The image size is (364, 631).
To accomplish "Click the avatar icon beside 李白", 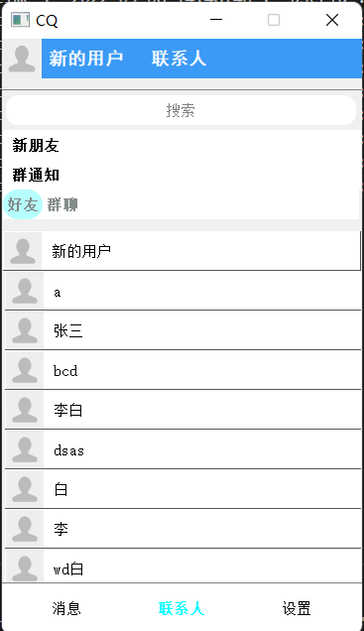I will 25,410.
